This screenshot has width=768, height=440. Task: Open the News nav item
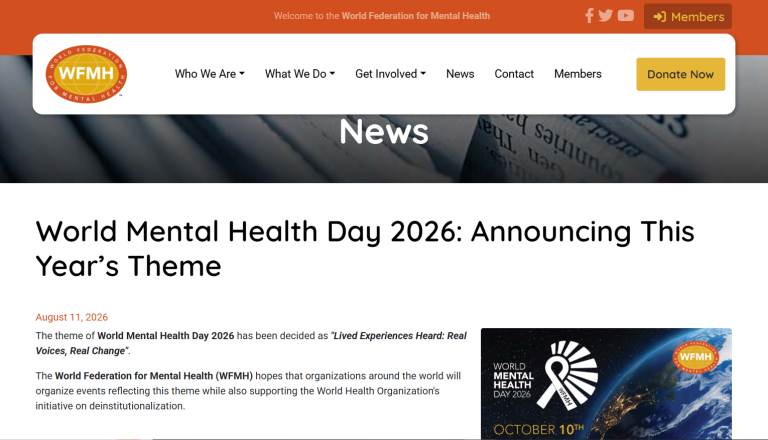(x=460, y=74)
